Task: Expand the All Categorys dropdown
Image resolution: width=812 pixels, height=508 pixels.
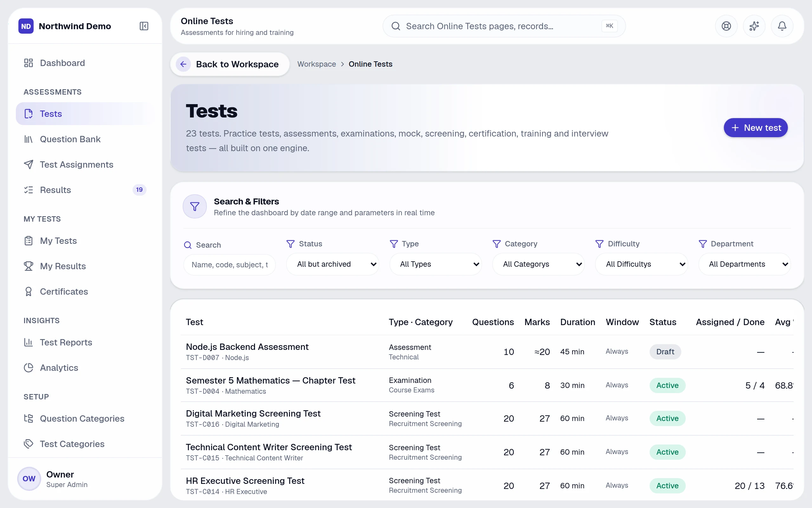Action: pos(538,264)
